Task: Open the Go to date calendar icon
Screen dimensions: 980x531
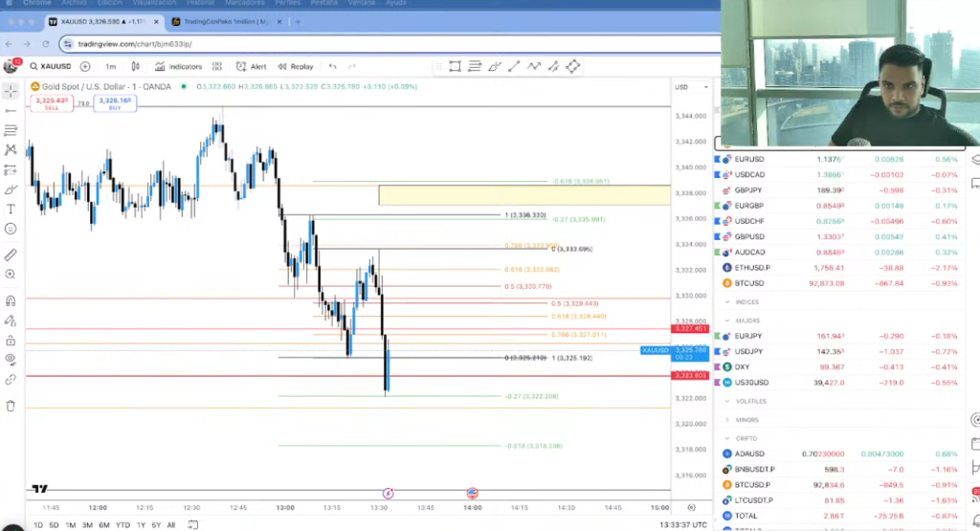Action: point(192,524)
